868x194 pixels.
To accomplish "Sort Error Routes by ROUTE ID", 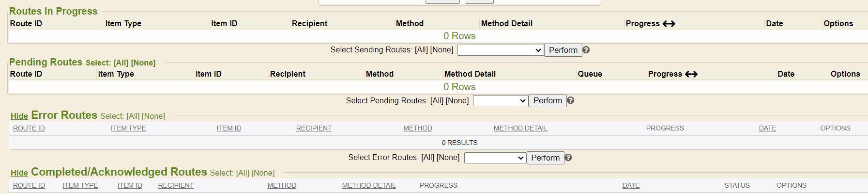I will [29, 129].
